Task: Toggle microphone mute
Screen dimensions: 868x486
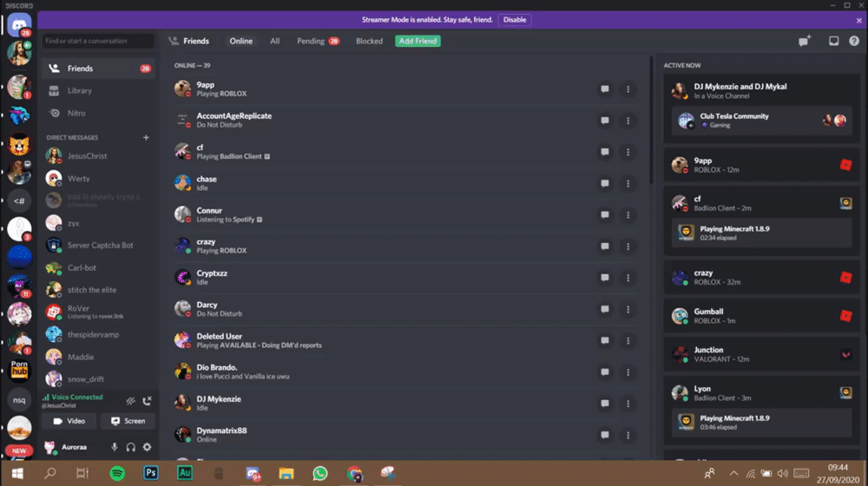Action: [x=114, y=447]
